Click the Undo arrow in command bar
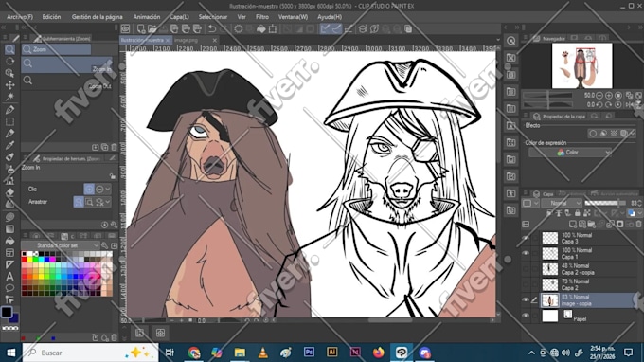The height and width of the screenshot is (362, 644). (212, 28)
